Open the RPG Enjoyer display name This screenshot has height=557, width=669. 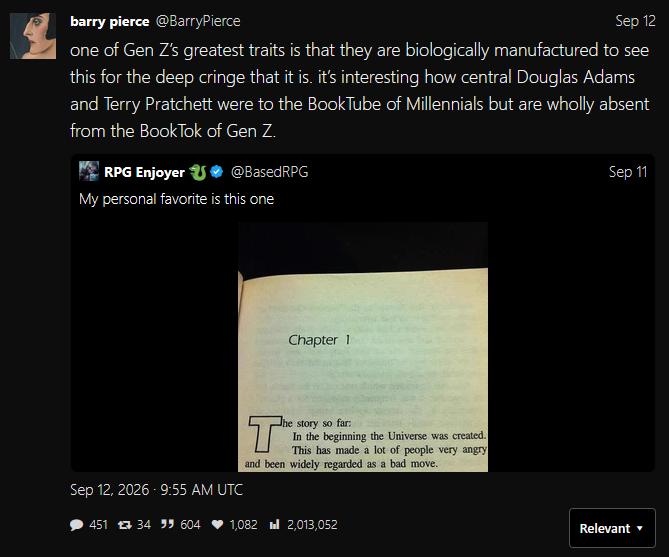pos(144,172)
